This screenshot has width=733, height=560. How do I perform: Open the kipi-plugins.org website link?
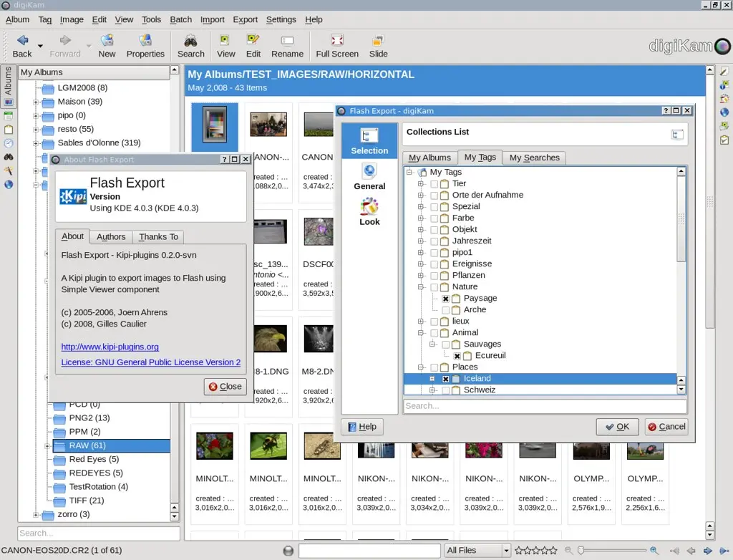(x=110, y=347)
